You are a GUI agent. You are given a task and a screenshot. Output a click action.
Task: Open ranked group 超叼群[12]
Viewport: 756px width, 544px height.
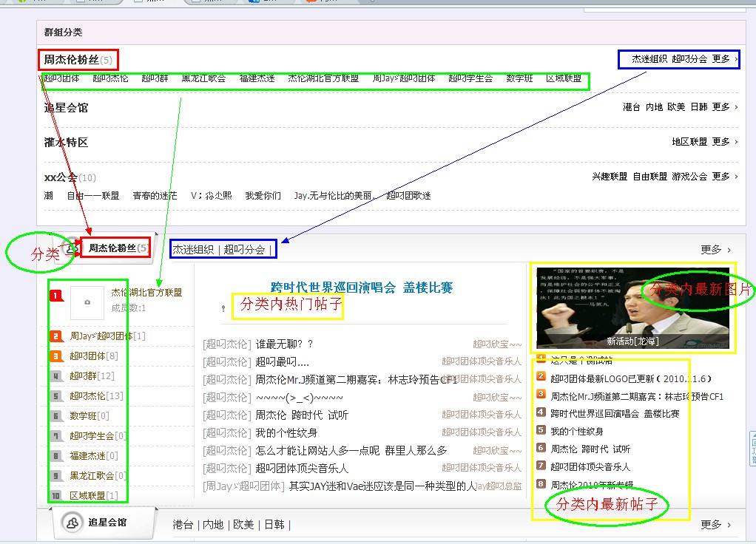[92, 375]
